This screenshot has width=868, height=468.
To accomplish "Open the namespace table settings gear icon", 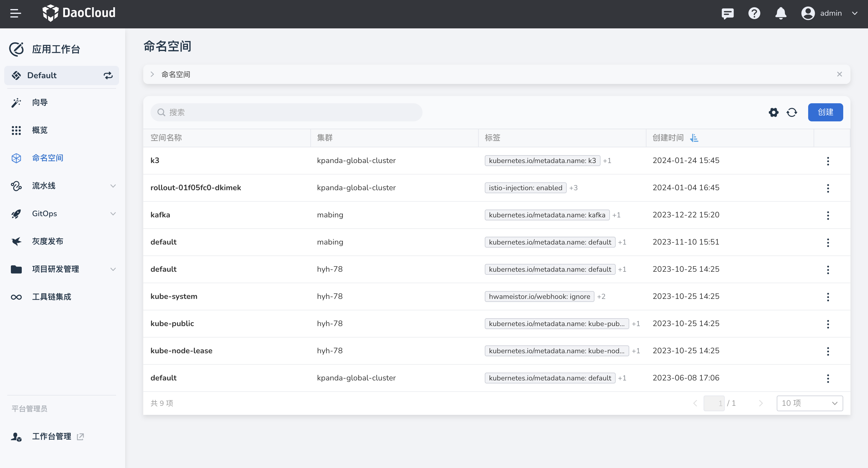I will pyautogui.click(x=774, y=112).
